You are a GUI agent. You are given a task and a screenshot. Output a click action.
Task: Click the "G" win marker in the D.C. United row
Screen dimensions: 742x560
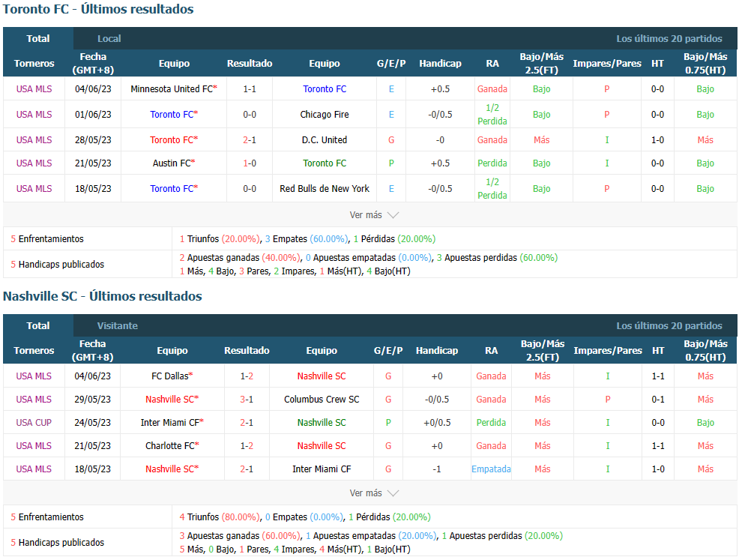pos(391,140)
